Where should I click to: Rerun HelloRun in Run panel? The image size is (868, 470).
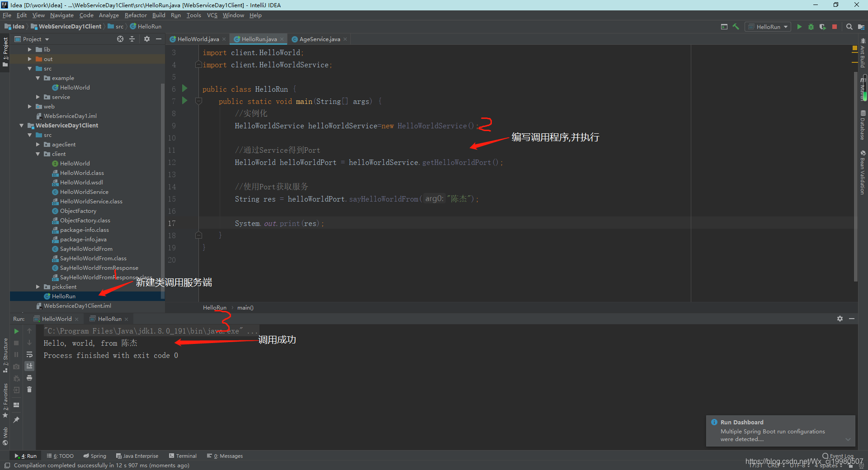click(x=16, y=331)
